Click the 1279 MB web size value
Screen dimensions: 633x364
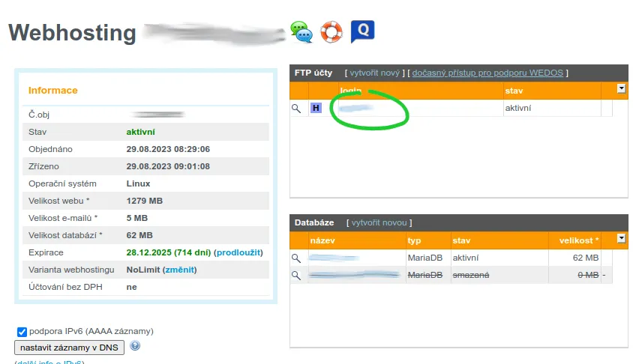145,201
